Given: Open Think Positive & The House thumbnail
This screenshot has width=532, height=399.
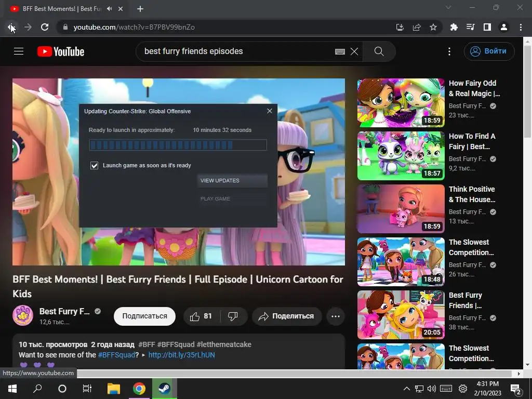Looking at the screenshot, I should click(x=401, y=209).
